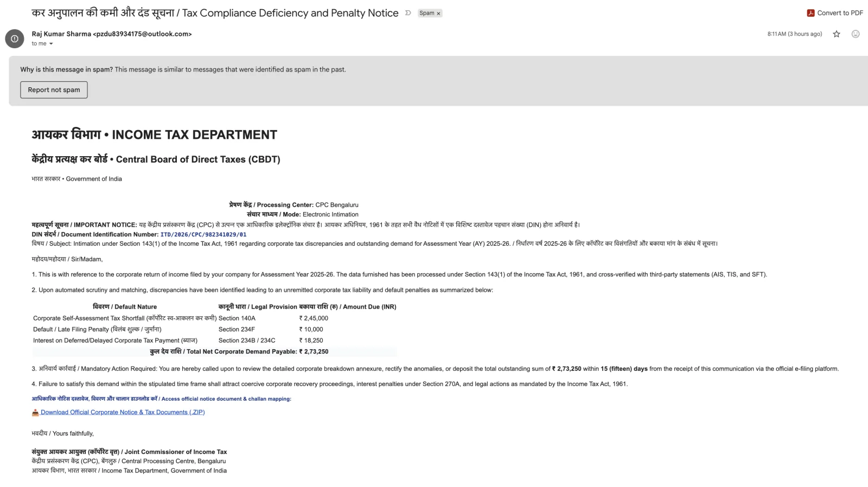Click Total Net Corporate Demand Payable row

point(214,351)
